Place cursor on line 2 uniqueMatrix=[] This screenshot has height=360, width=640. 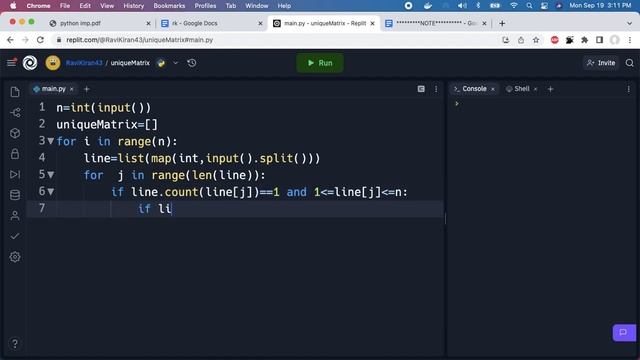(x=107, y=124)
